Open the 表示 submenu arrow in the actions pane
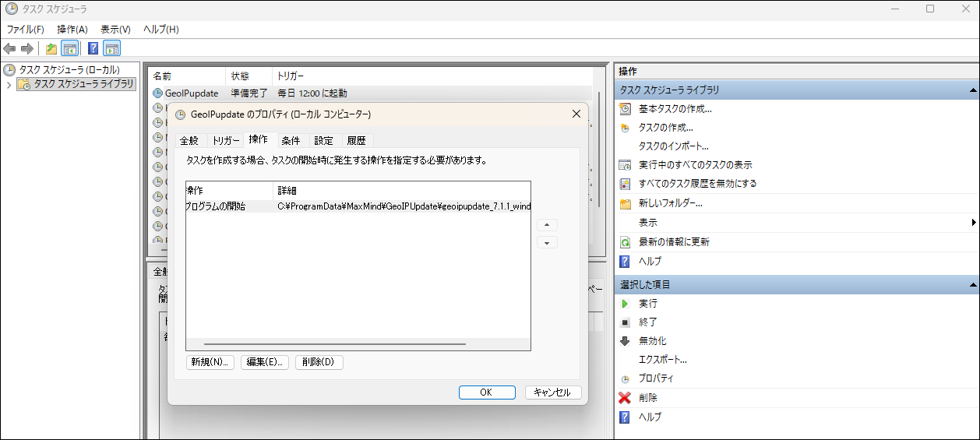 pyautogui.click(x=975, y=223)
